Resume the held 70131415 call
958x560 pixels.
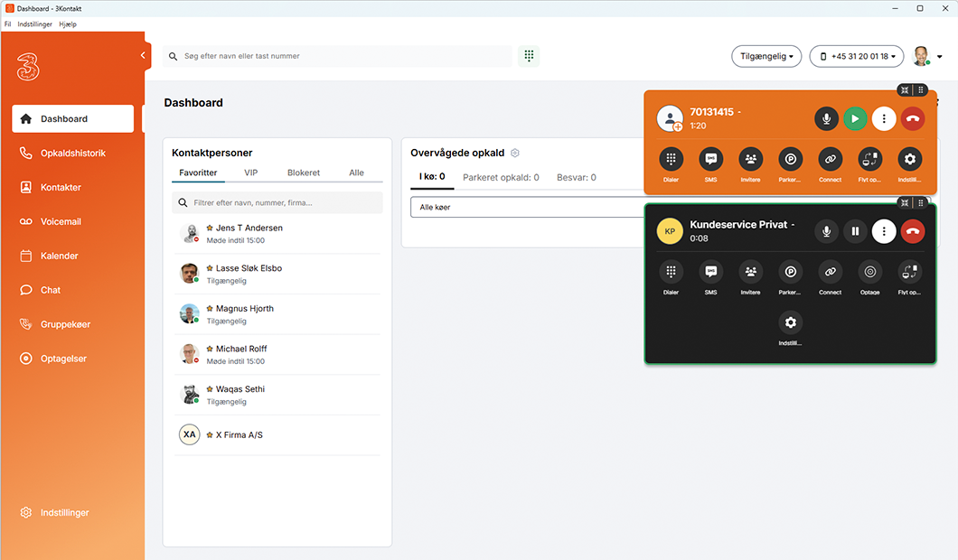pyautogui.click(x=855, y=118)
